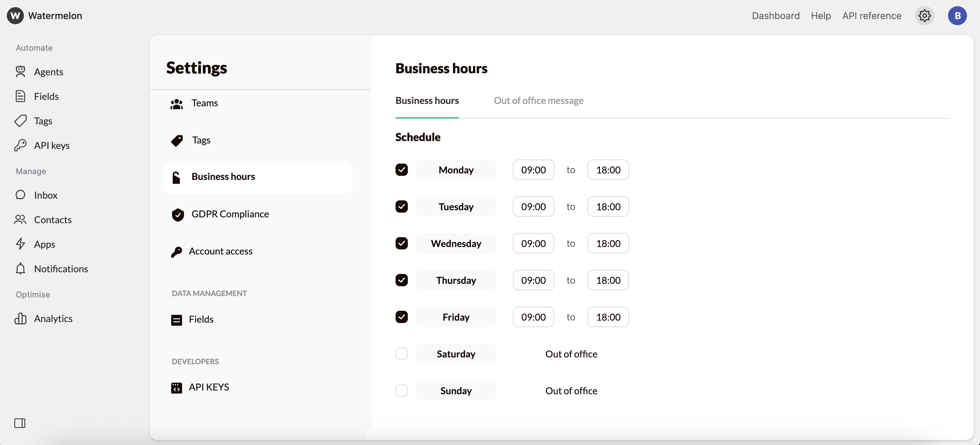Open the Monday start time 09:00 picker
The image size is (980, 445).
[x=533, y=169]
